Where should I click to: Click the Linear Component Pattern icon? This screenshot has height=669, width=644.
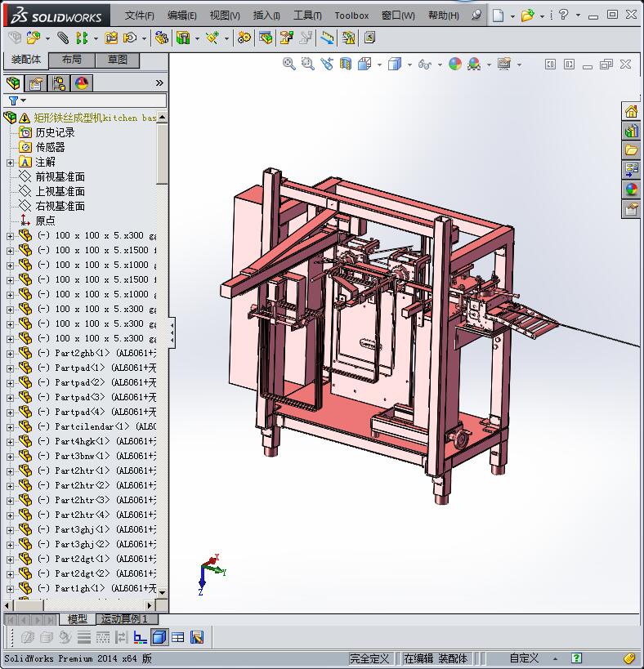82,38
